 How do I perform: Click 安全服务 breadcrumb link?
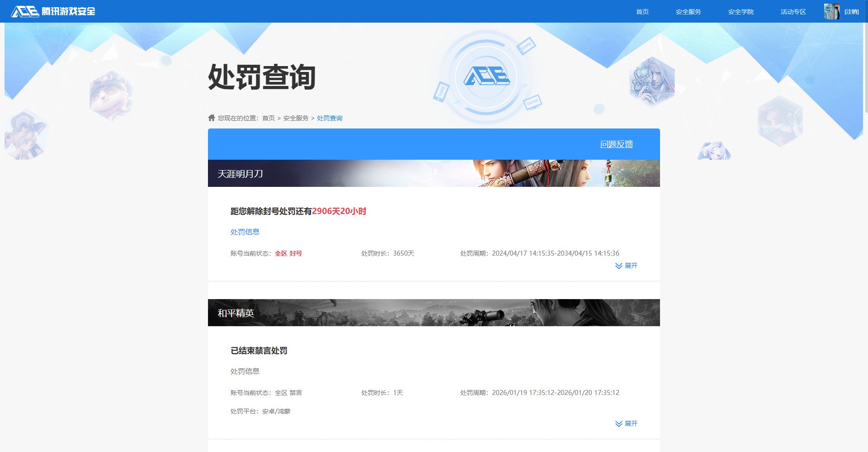296,118
